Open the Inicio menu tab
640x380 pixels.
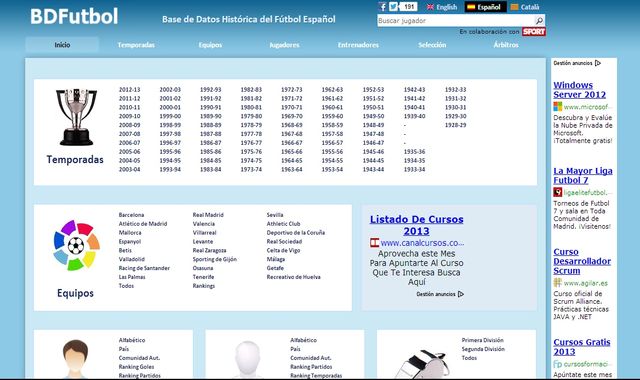[x=62, y=45]
